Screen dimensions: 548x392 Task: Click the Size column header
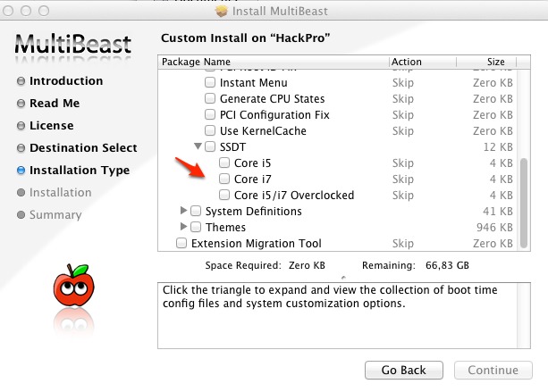point(486,62)
